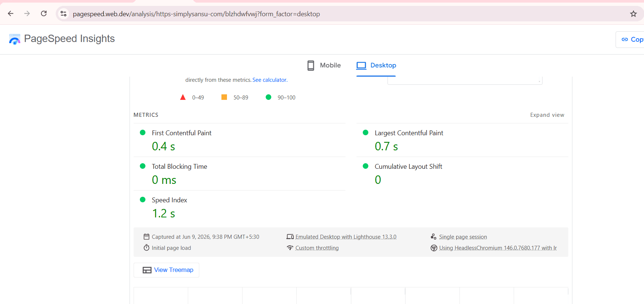Click the devices icon beside Emulated Desktop

(x=290, y=237)
